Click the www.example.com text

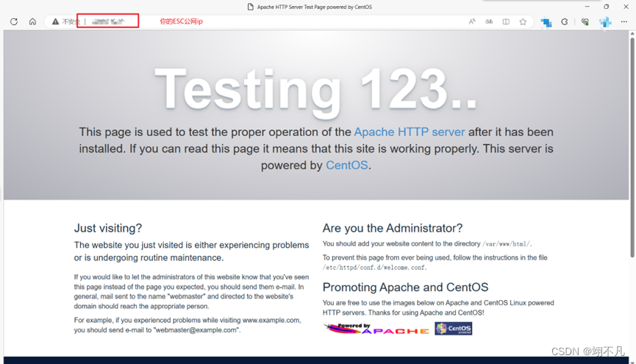point(271,320)
